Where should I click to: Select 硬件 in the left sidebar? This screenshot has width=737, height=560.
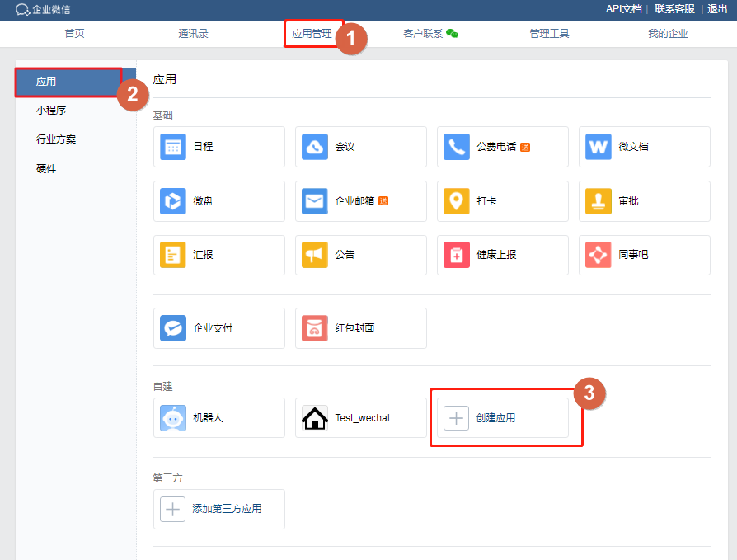(x=46, y=169)
